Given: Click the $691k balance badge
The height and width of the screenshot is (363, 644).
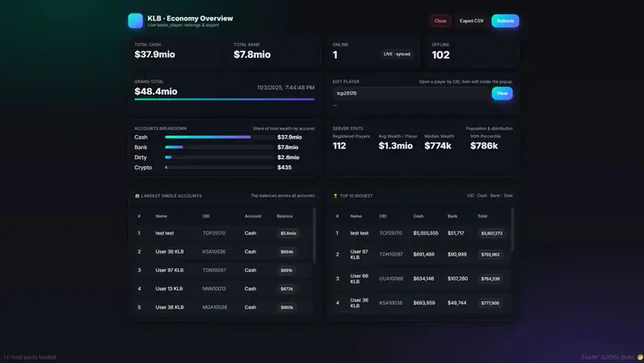Looking at the screenshot, I should coord(286,270).
